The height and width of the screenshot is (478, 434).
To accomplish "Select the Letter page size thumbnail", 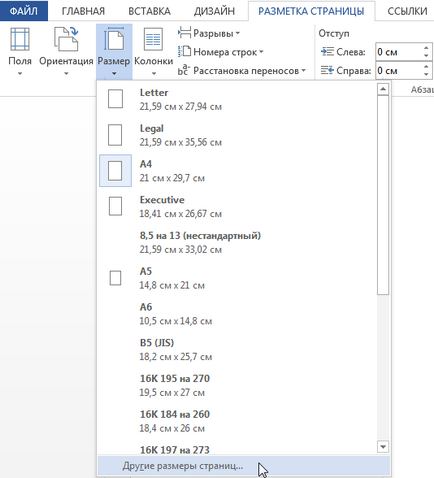I will pyautogui.click(x=115, y=99).
